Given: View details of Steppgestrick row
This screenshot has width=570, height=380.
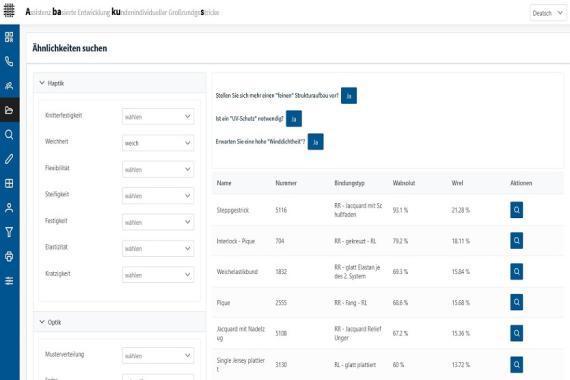Looking at the screenshot, I should (x=517, y=210).
